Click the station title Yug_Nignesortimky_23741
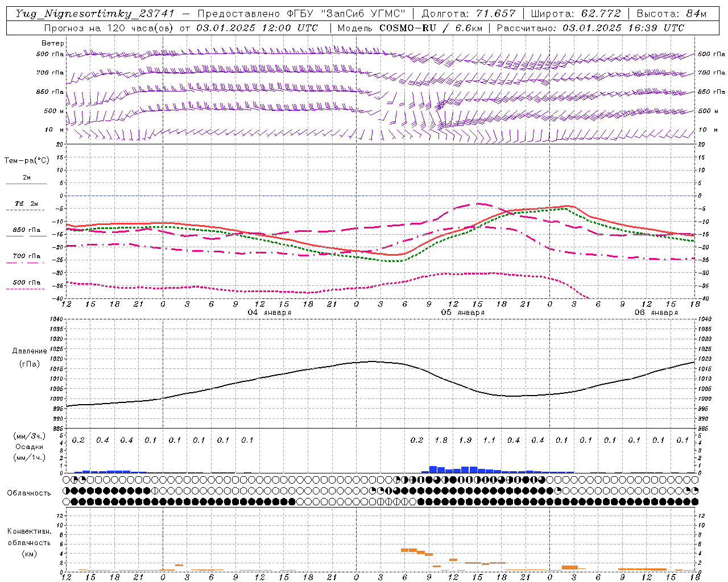This screenshot has height=582, width=728. coord(95,14)
